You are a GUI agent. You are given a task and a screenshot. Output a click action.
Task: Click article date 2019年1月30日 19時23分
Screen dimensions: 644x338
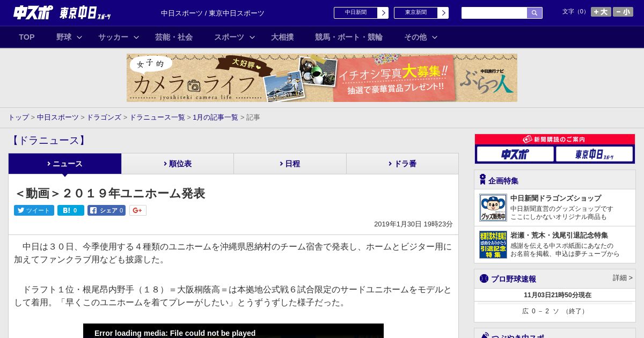[x=413, y=224]
